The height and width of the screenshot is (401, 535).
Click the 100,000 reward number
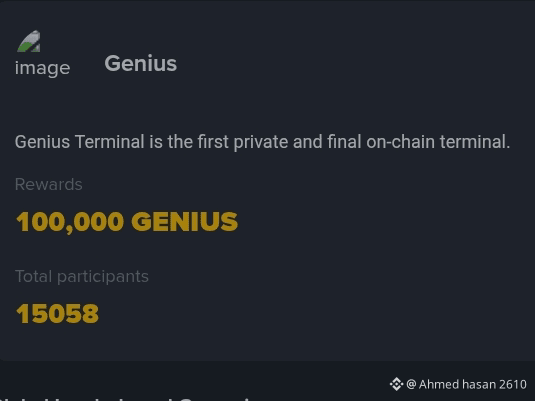[70, 222]
